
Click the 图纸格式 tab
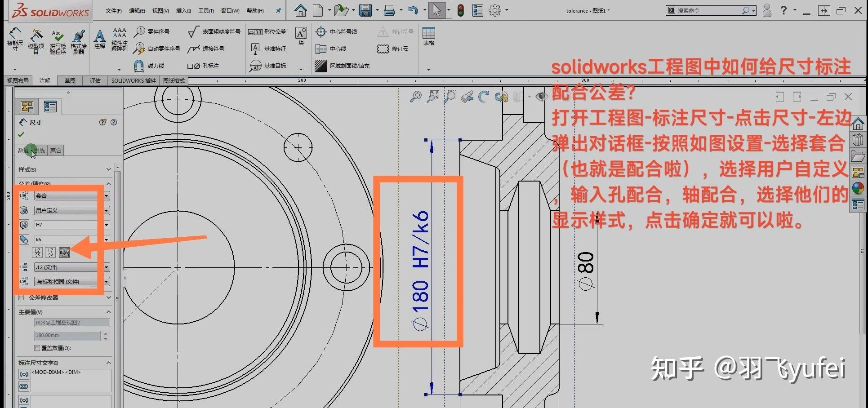coord(174,80)
